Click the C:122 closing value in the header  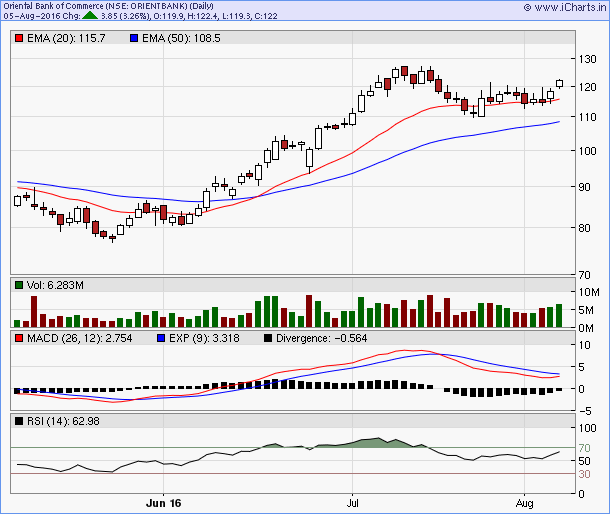(267, 16)
